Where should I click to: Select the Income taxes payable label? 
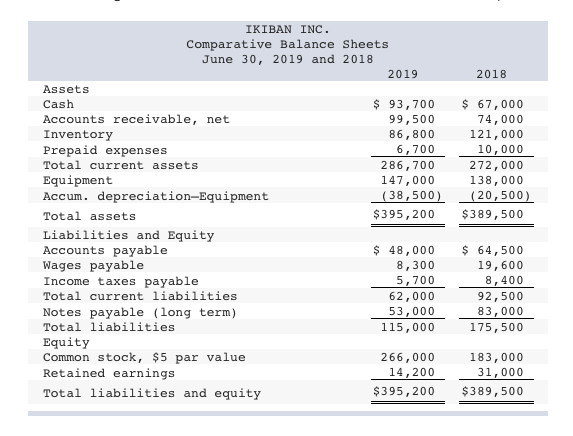pyautogui.click(x=121, y=281)
